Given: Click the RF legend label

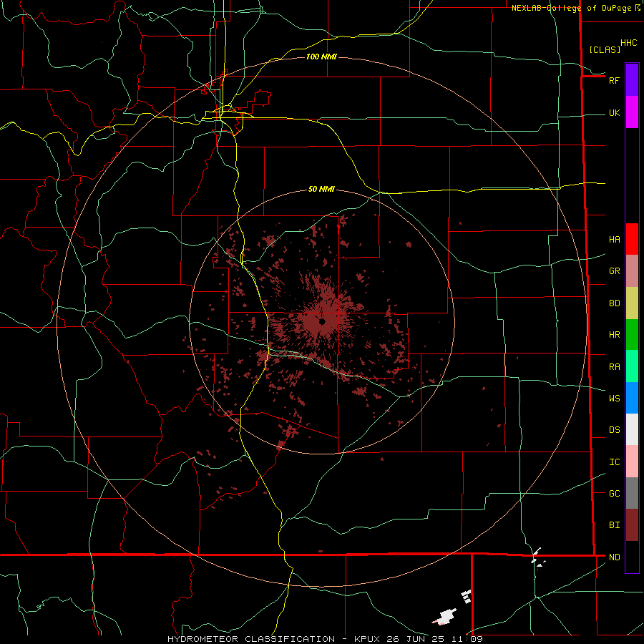Looking at the screenshot, I should click(x=614, y=80).
